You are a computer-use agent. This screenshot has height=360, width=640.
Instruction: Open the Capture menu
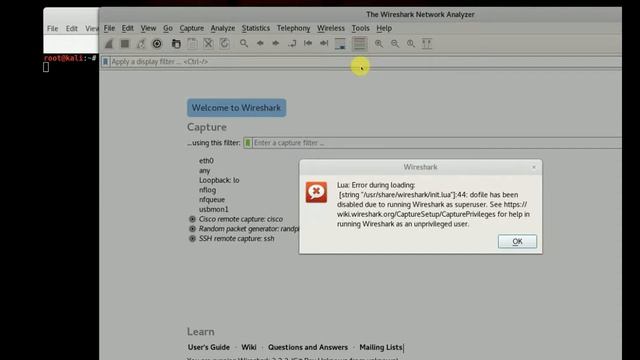pyautogui.click(x=191, y=28)
